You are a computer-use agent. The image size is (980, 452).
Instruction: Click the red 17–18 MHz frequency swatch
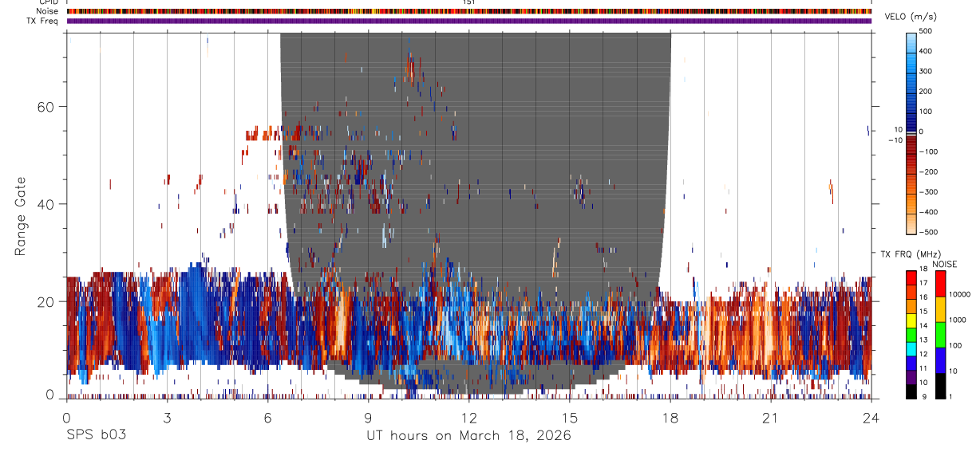point(911,277)
